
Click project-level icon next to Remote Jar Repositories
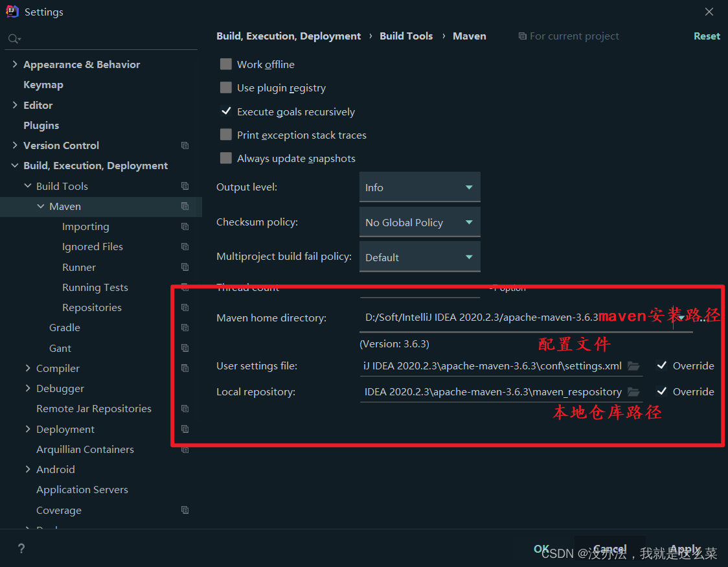185,409
